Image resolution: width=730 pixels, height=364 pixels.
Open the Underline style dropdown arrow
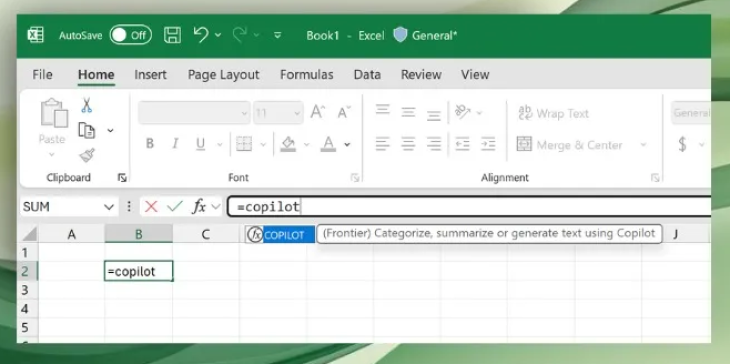(220, 145)
